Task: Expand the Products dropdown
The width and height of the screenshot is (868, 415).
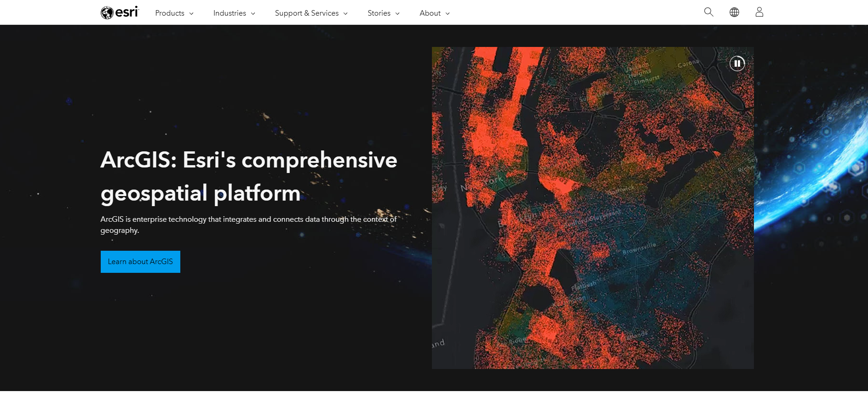Action: pos(174,13)
